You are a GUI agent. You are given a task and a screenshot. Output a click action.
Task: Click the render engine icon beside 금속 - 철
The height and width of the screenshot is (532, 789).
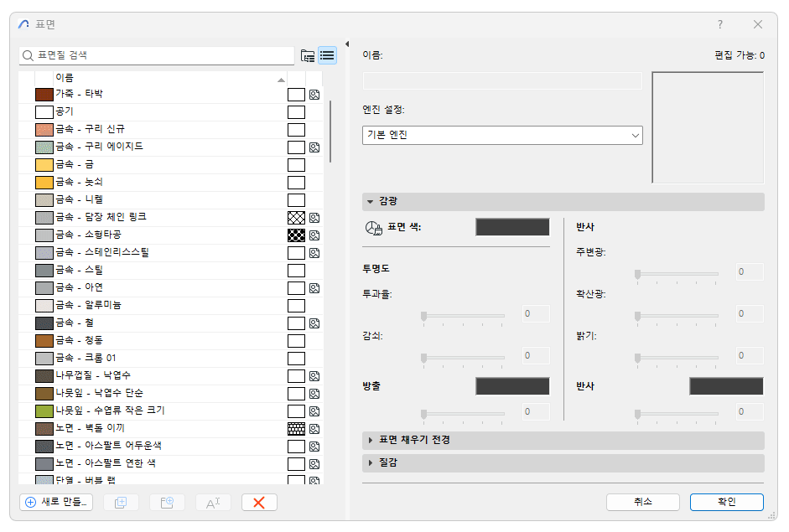point(314,323)
